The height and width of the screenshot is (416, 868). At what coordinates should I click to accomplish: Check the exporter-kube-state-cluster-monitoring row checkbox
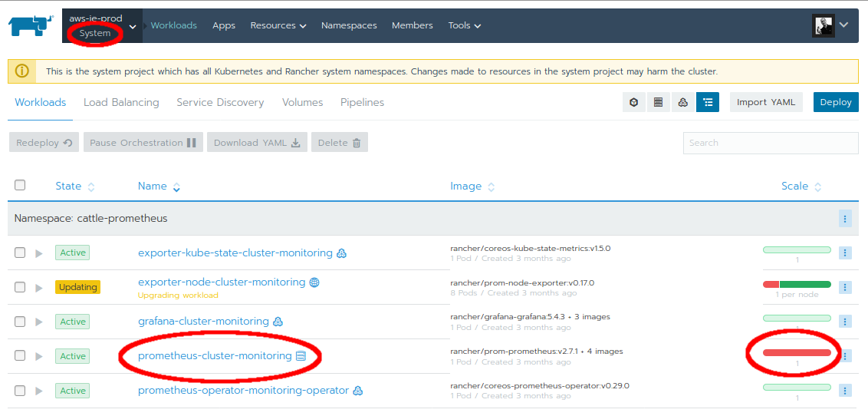point(20,253)
